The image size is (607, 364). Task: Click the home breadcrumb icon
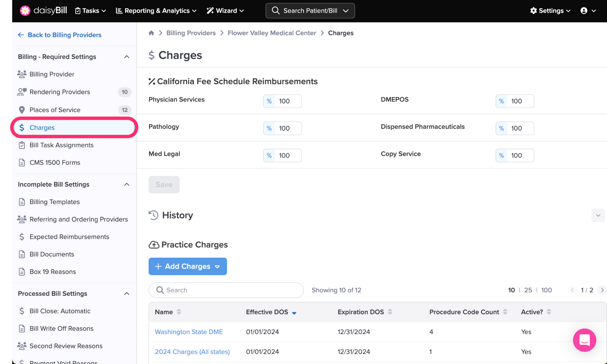pyautogui.click(x=151, y=33)
